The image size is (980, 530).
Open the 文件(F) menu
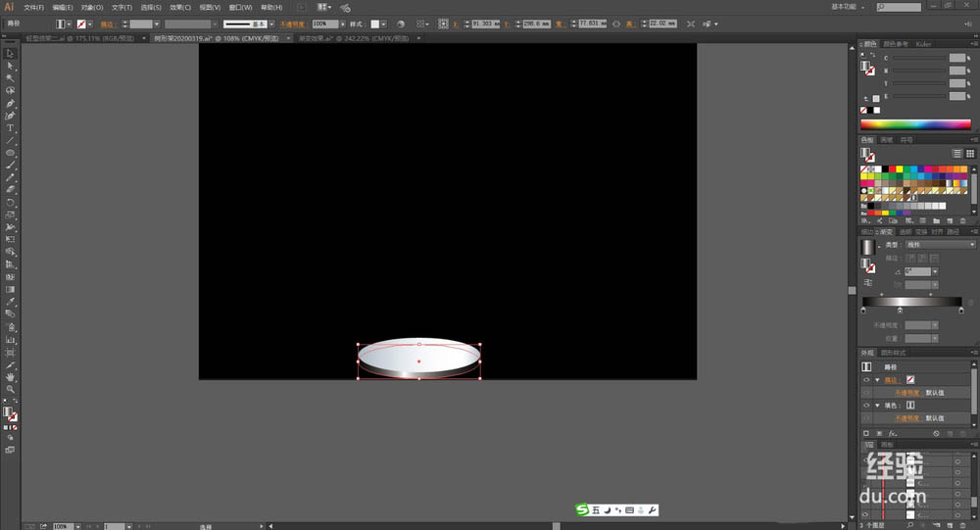coord(33,8)
